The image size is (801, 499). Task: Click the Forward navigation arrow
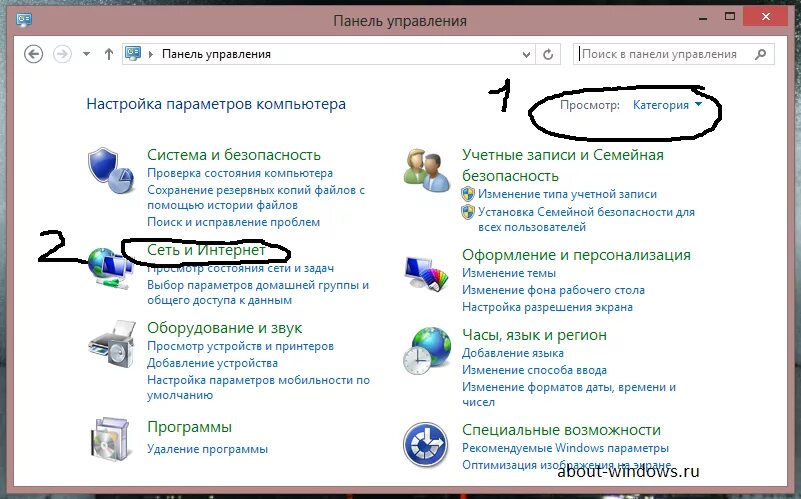(62, 54)
